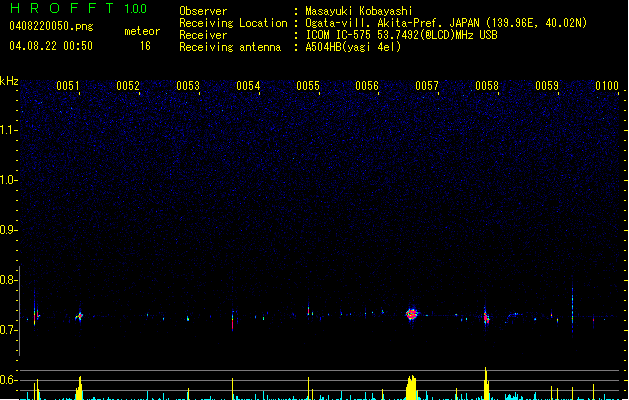The width and height of the screenshot is (629, 400).
Task: Click the 1.1 kHz frequency label
Action: point(8,130)
